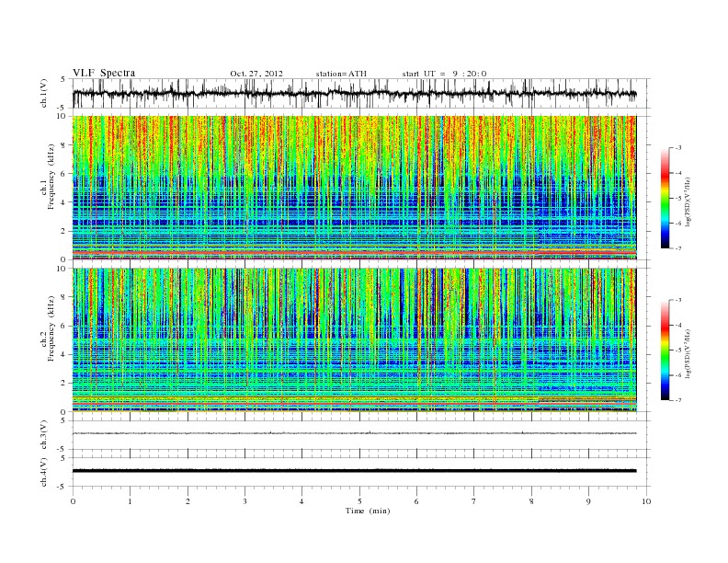The width and height of the screenshot is (728, 563).
Task: Click the "10" kHz tick on ch.2 spectrogram
Action: (62, 269)
